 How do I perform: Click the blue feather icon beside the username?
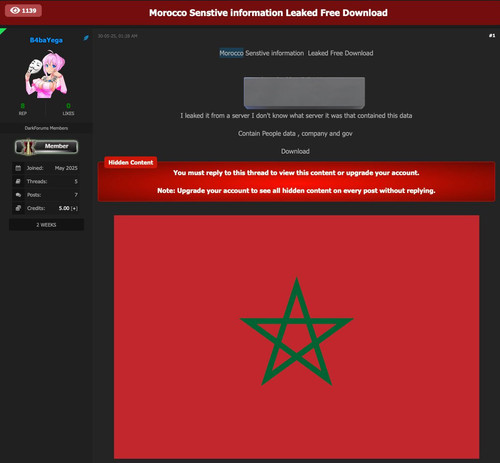pyautogui.click(x=86, y=38)
